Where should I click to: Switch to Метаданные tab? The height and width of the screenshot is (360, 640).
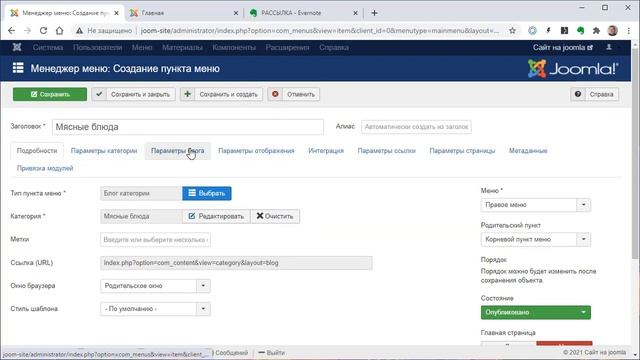click(x=528, y=151)
